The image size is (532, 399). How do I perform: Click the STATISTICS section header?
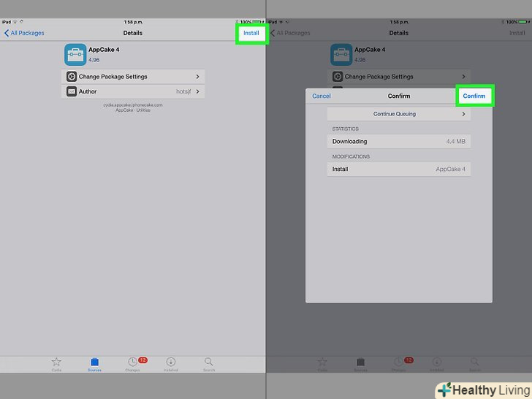(346, 129)
